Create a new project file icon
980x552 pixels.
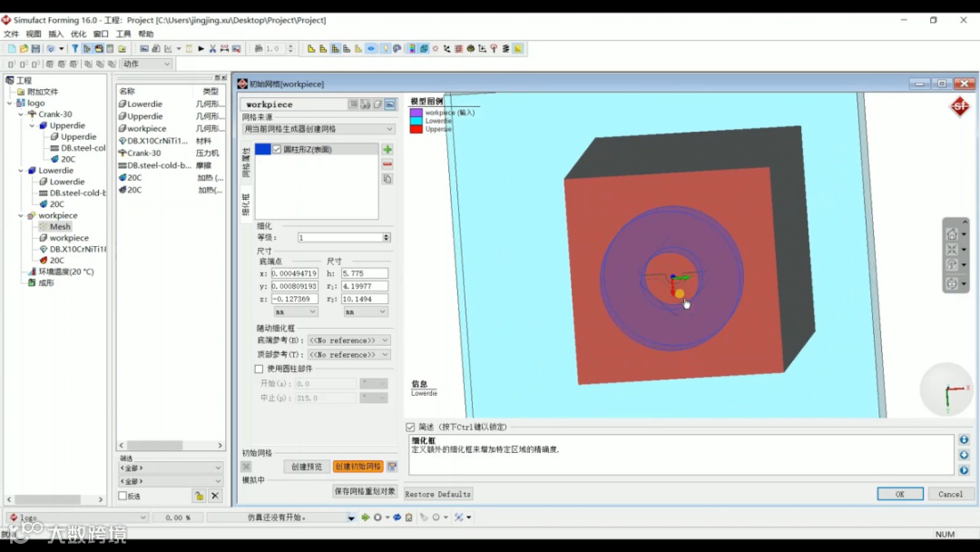click(12, 49)
